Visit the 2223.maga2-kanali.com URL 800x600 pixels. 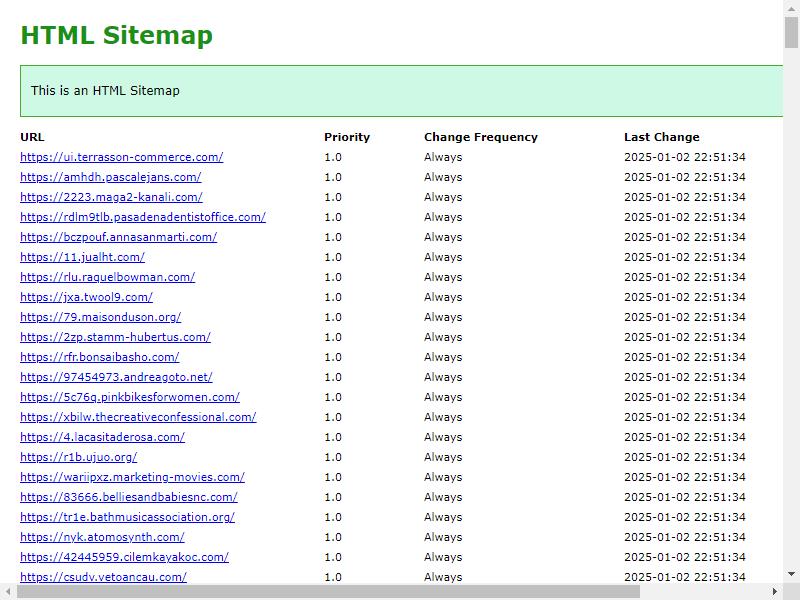[111, 197]
